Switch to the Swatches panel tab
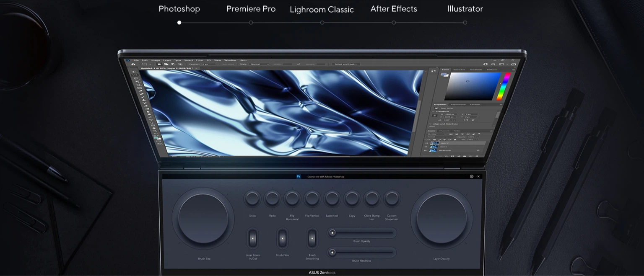This screenshot has width=644, height=276. click(459, 70)
